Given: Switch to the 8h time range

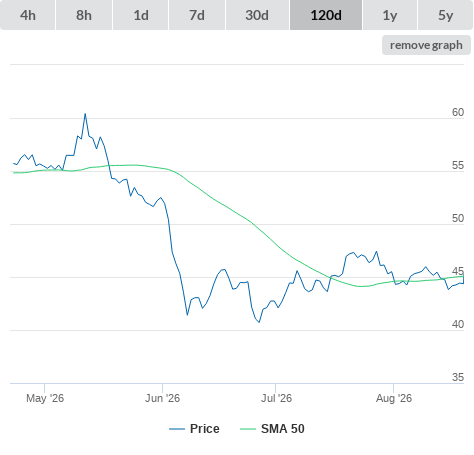Looking at the screenshot, I should (x=84, y=15).
